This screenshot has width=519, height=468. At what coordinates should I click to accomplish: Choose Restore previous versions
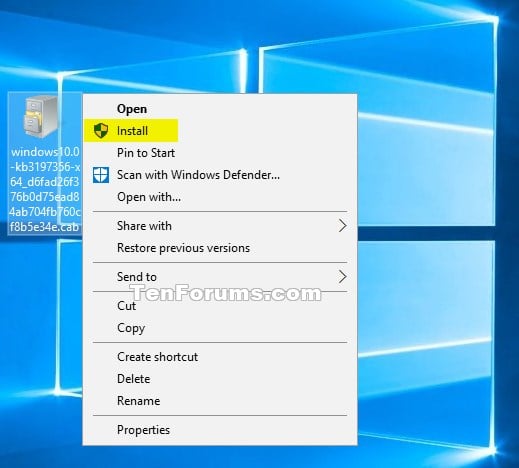183,248
